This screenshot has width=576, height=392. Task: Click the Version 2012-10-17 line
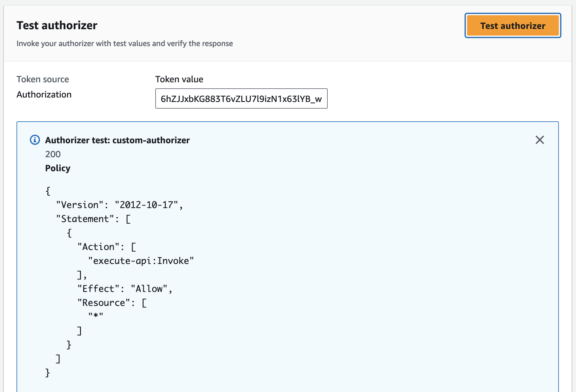coord(119,205)
